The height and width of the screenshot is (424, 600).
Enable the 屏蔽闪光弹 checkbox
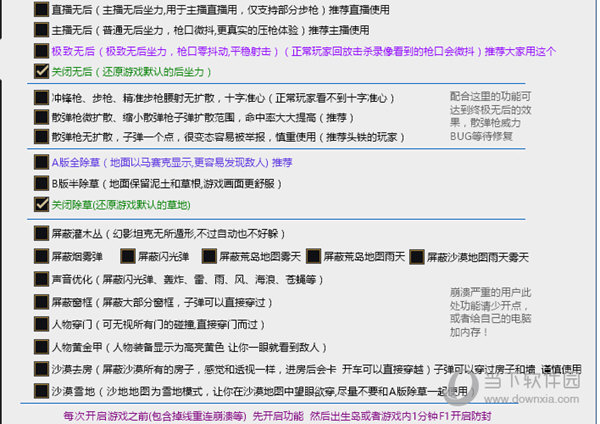point(128,256)
